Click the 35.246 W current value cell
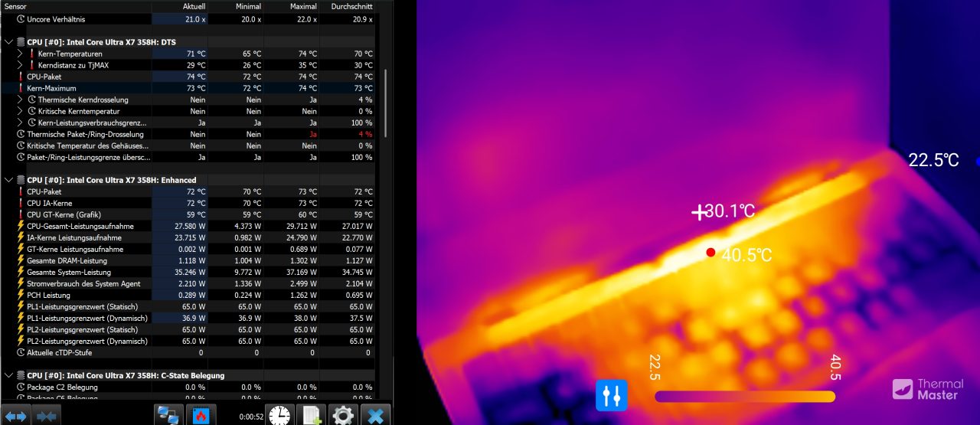Screen dimensions: 980x425 tap(190, 272)
